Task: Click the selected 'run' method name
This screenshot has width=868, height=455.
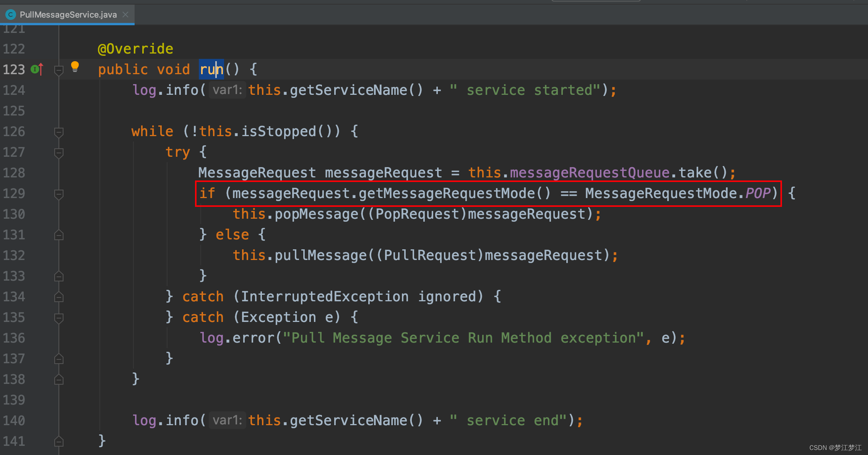Action: coord(211,70)
